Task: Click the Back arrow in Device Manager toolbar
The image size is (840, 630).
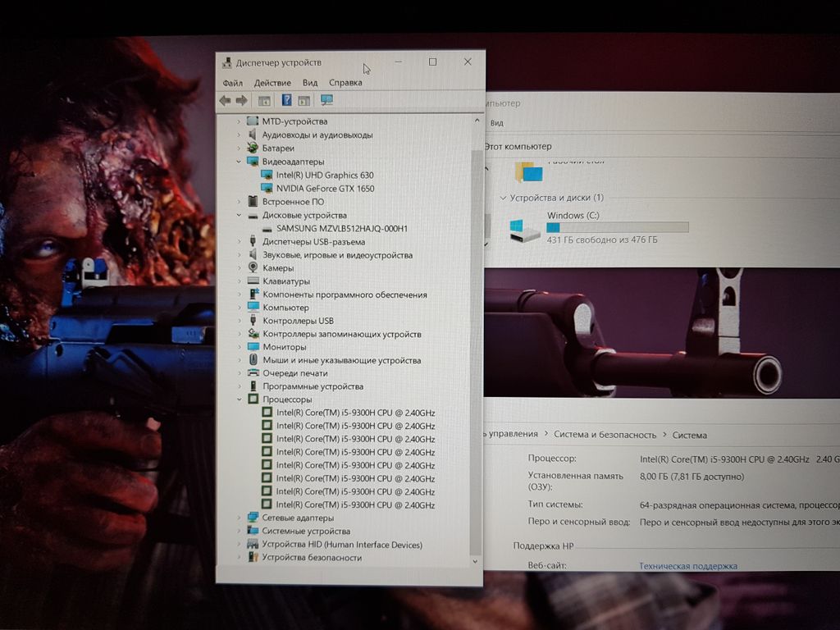Action: [x=225, y=100]
